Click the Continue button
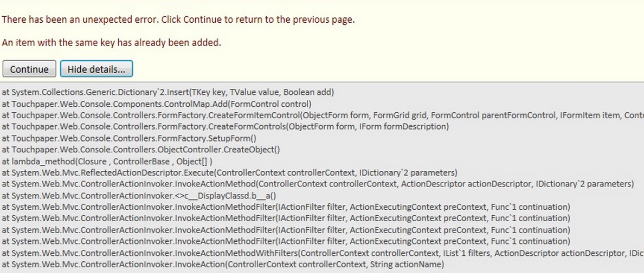Screen dimensions: 644x277 pos(29,69)
